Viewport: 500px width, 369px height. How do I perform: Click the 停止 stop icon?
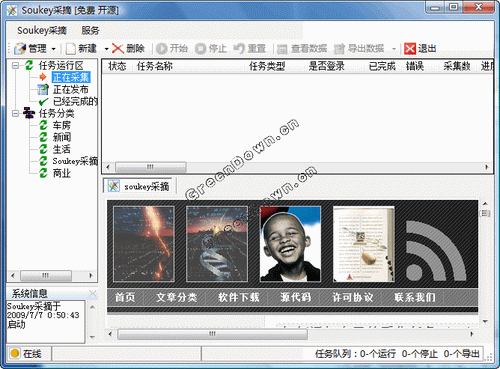tap(201, 49)
